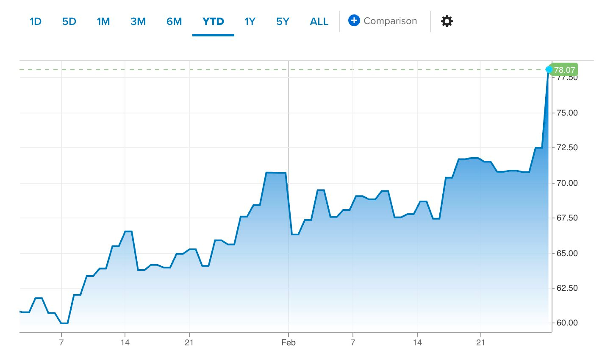
Task: Switch to the 1M chart view
Action: tap(103, 21)
